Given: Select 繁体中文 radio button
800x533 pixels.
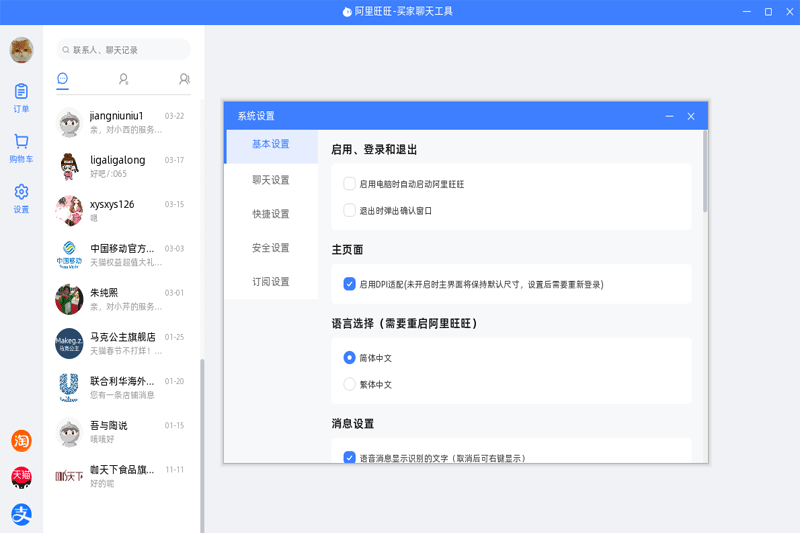Looking at the screenshot, I should [x=349, y=384].
